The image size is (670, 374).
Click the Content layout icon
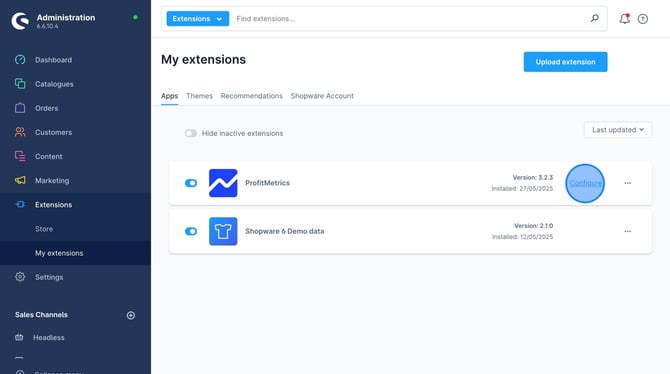(x=20, y=156)
